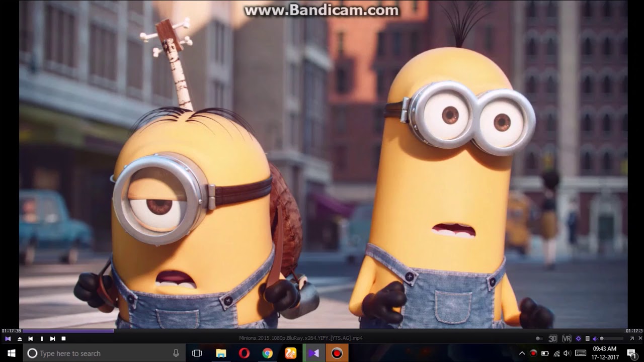Click the Bandicam recording tray icon
The width and height of the screenshot is (644, 362).
(x=533, y=353)
